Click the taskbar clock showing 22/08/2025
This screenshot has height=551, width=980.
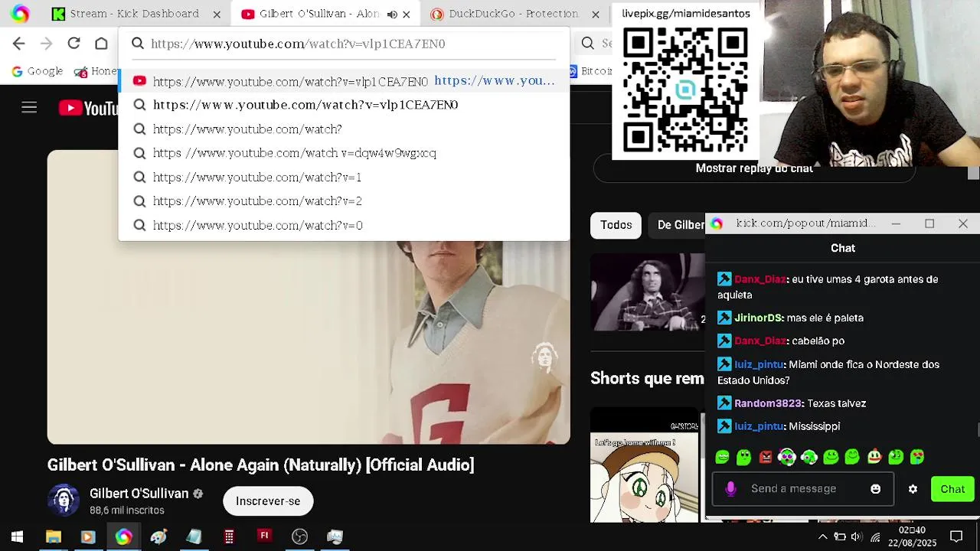(x=912, y=536)
